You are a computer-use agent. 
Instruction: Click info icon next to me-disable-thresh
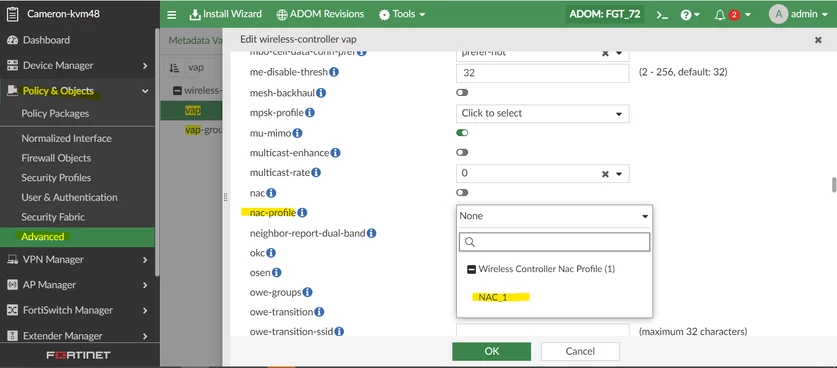(x=334, y=72)
